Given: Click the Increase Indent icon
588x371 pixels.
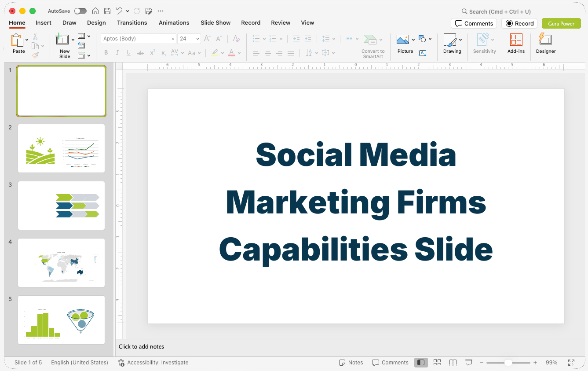Looking at the screenshot, I should (x=308, y=39).
